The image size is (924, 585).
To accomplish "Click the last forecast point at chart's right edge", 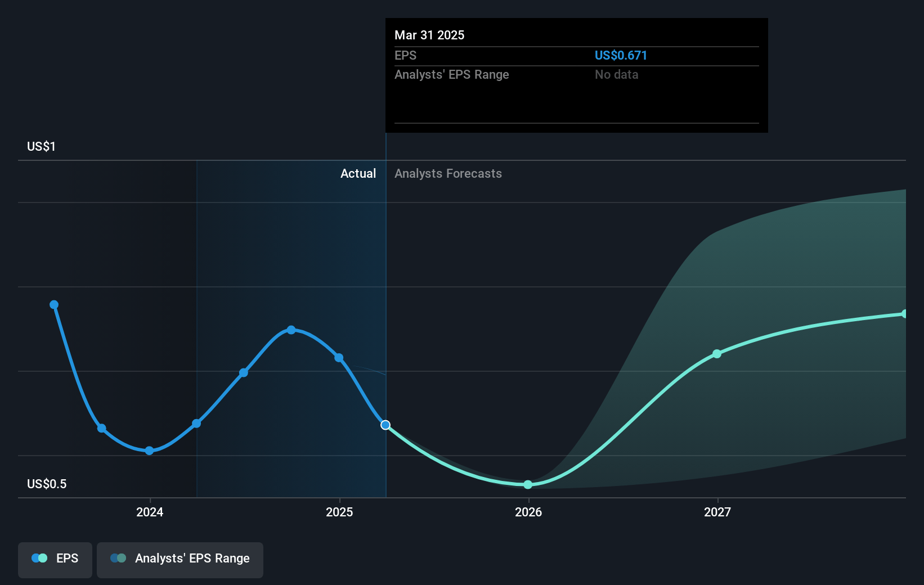I will point(904,314).
